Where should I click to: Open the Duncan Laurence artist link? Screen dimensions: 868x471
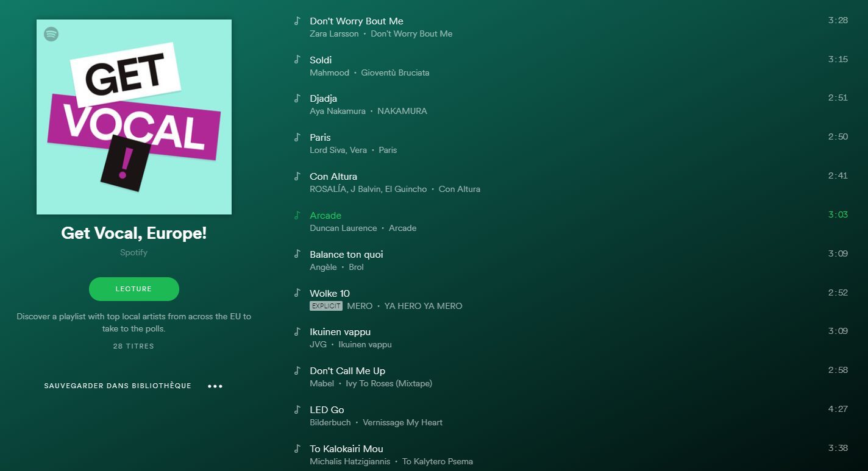click(x=343, y=228)
